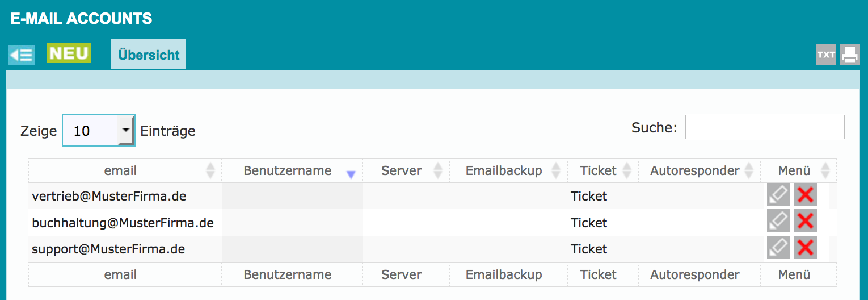Open the Zeige entries count dropdown
The image size is (868, 300).
click(98, 131)
